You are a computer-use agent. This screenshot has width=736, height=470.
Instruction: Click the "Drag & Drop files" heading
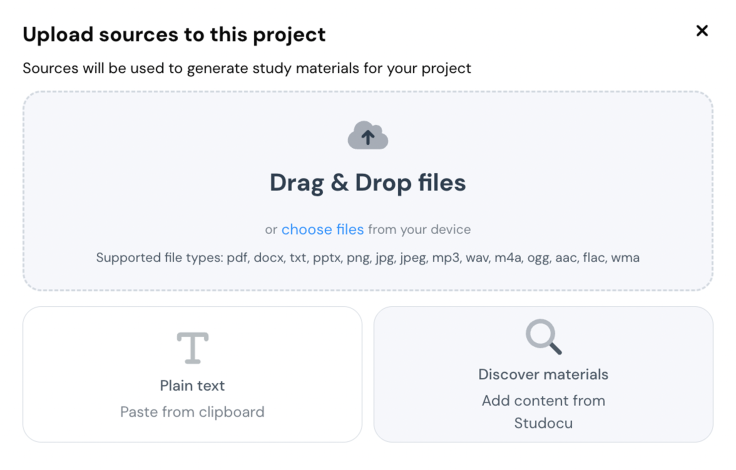click(367, 183)
